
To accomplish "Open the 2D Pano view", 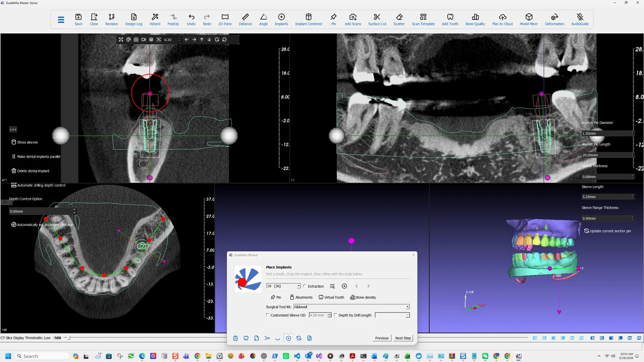I will coord(225,19).
